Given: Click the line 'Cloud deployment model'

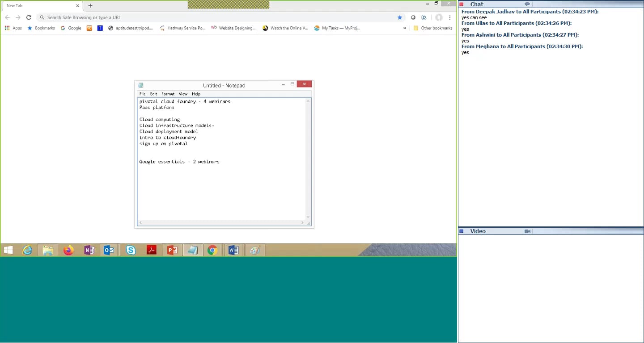Looking at the screenshot, I should click(169, 132).
